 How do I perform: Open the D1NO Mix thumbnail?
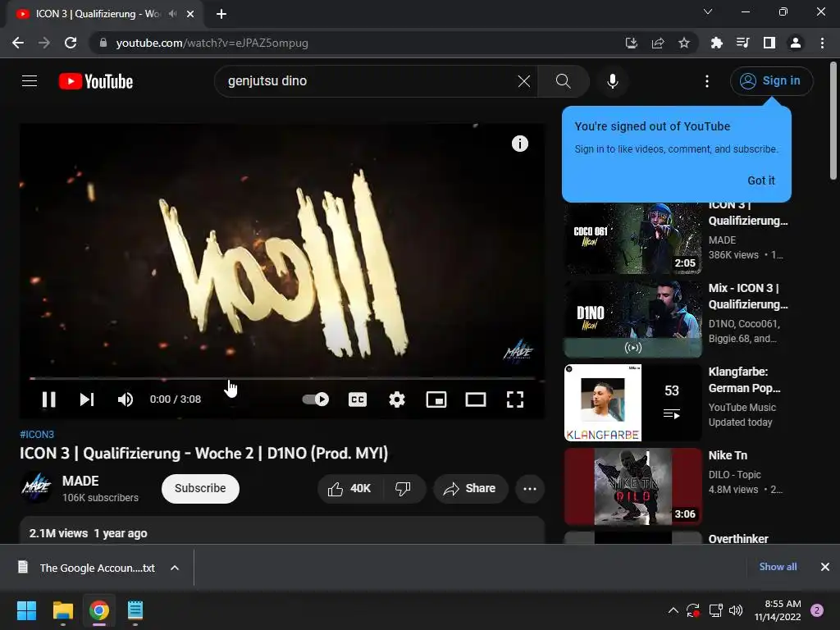coord(632,319)
